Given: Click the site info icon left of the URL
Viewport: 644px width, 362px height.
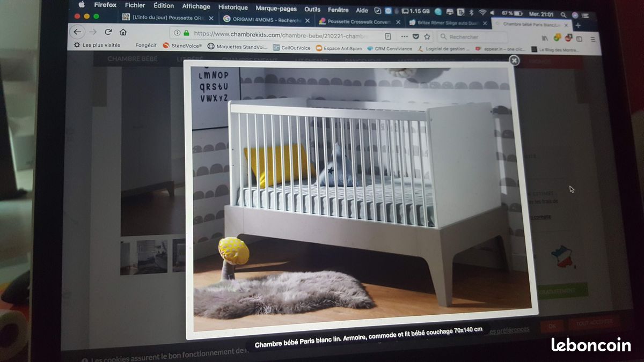Looking at the screenshot, I should [x=177, y=33].
